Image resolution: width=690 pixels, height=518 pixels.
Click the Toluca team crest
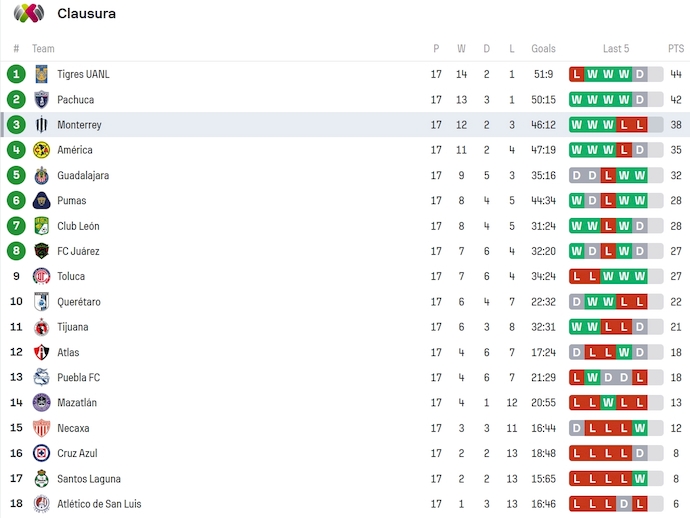point(41,276)
